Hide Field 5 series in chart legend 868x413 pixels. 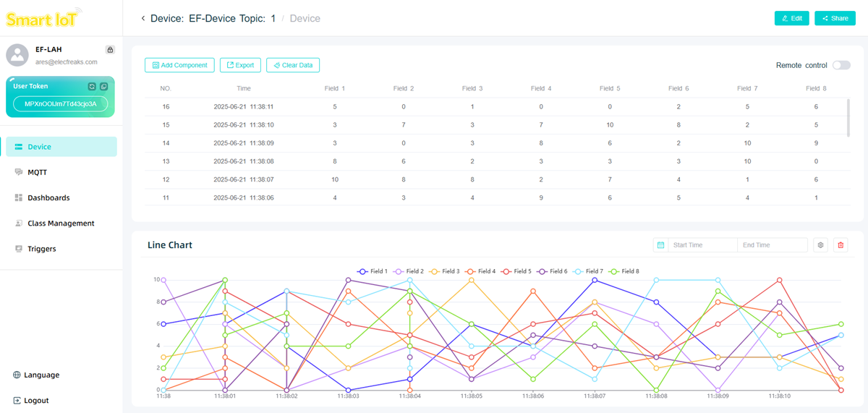(516, 271)
